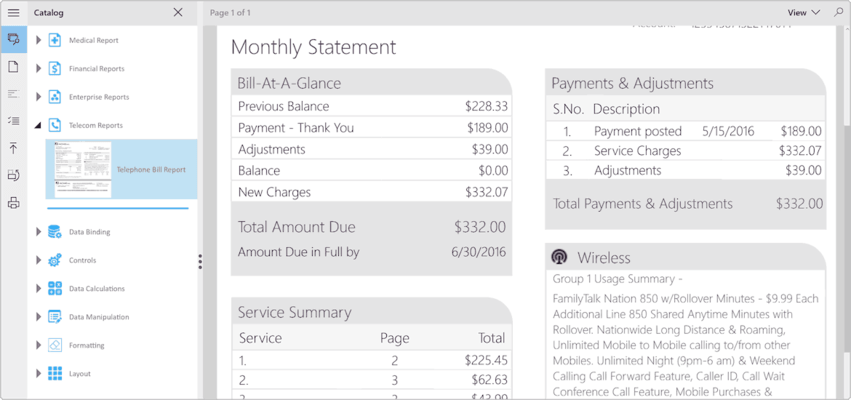The height and width of the screenshot is (400, 851).
Task: Open the hamburger menu at top left
Action: pyautogui.click(x=13, y=13)
